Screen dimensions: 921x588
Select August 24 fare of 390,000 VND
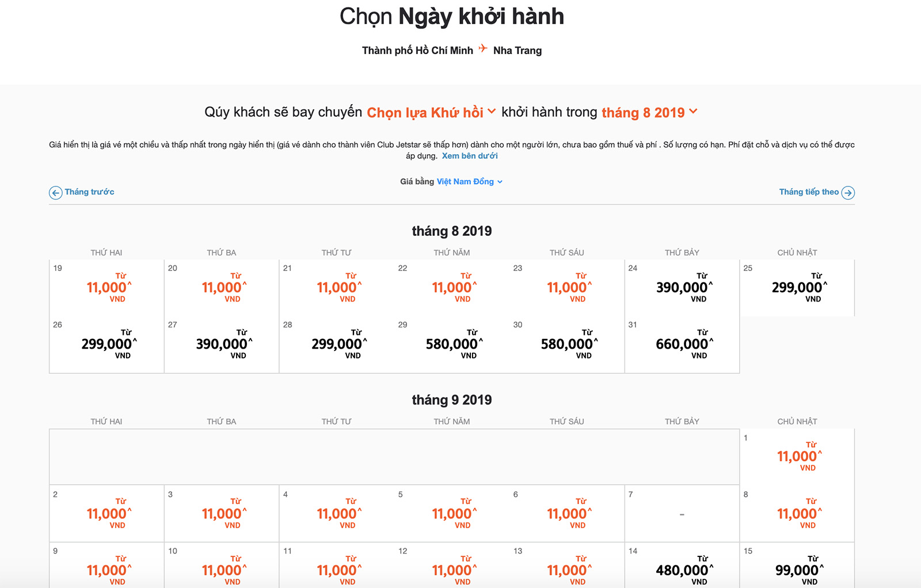pyautogui.click(x=682, y=287)
